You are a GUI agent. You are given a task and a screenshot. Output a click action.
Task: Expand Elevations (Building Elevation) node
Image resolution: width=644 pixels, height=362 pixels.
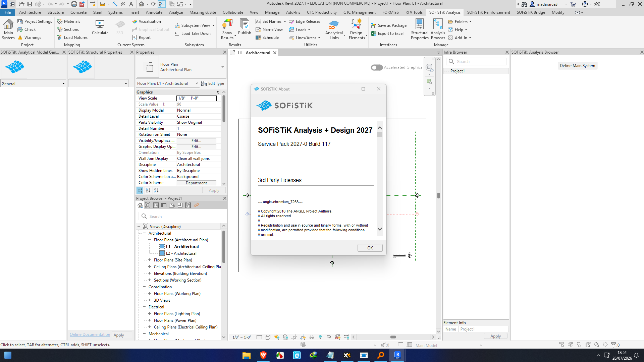click(150, 274)
